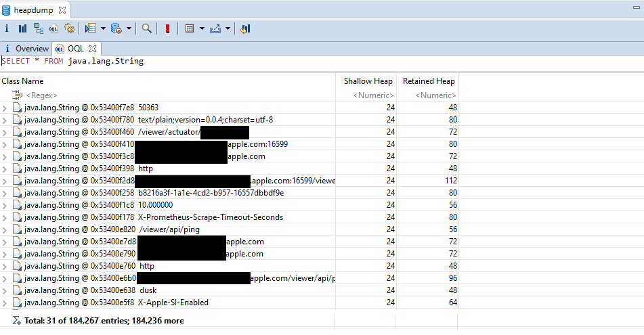644x335 pixels.
Task: Open the OQL editor toolbar icon
Action: [53, 28]
